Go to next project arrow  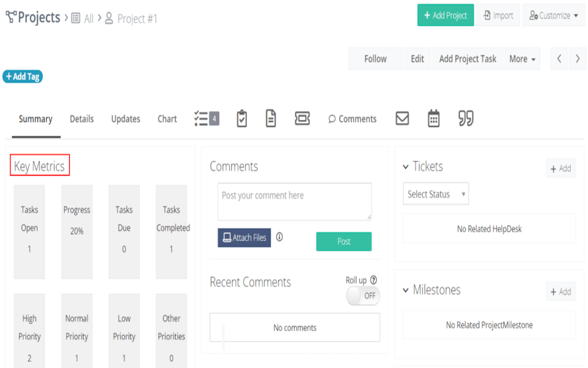coord(578,59)
